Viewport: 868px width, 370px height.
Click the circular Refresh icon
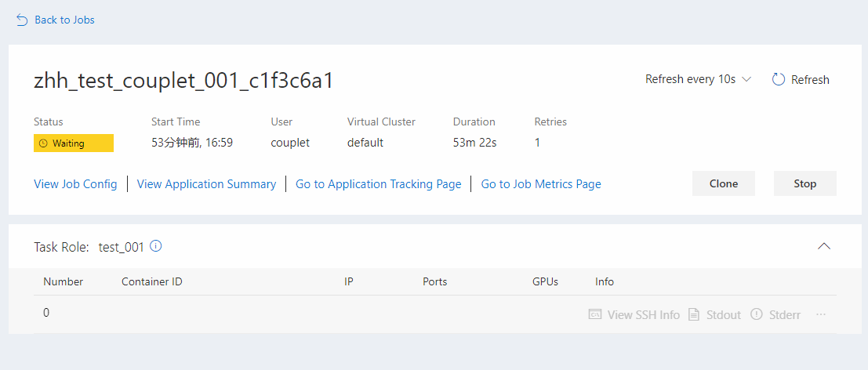click(779, 79)
